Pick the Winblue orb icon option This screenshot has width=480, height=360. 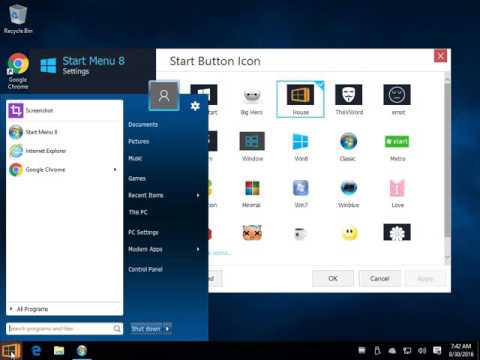(349, 193)
